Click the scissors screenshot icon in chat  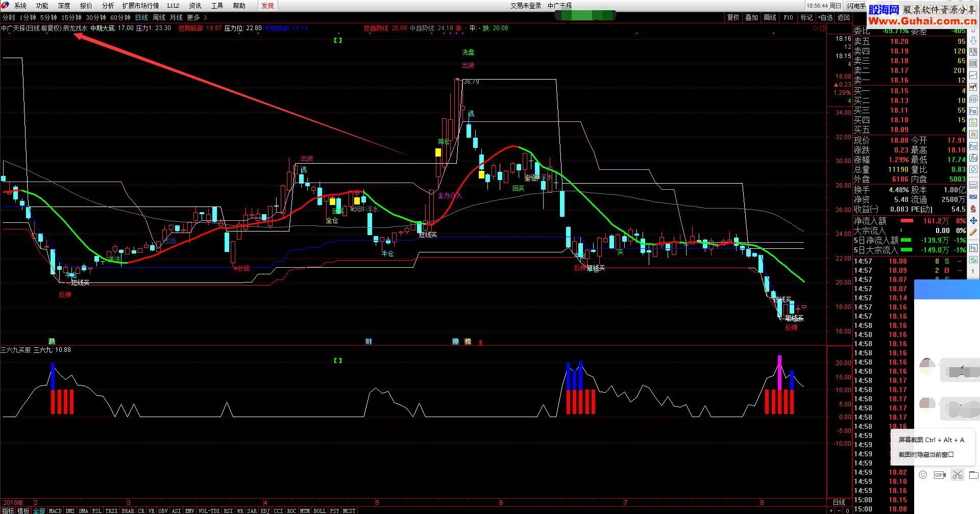[x=957, y=475]
